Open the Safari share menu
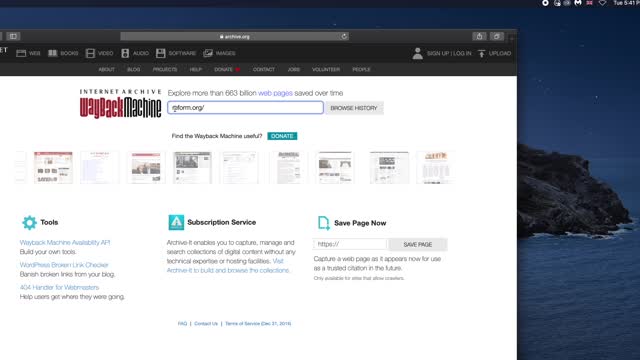The height and width of the screenshot is (360, 640). tap(479, 36)
